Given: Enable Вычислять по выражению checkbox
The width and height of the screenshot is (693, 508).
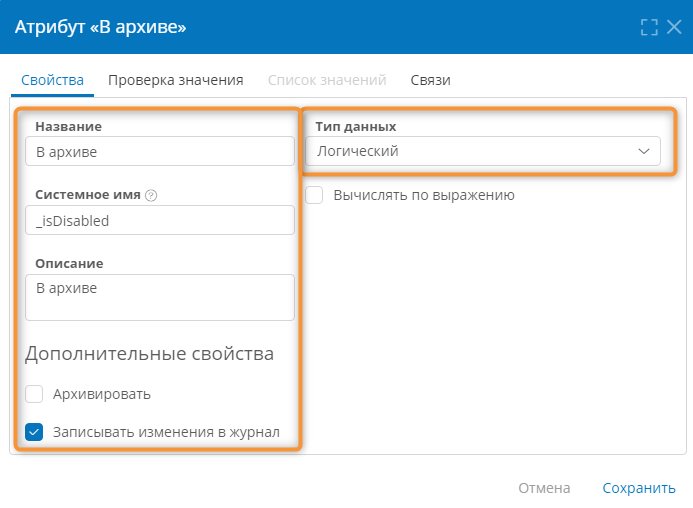Looking at the screenshot, I should tap(314, 195).
